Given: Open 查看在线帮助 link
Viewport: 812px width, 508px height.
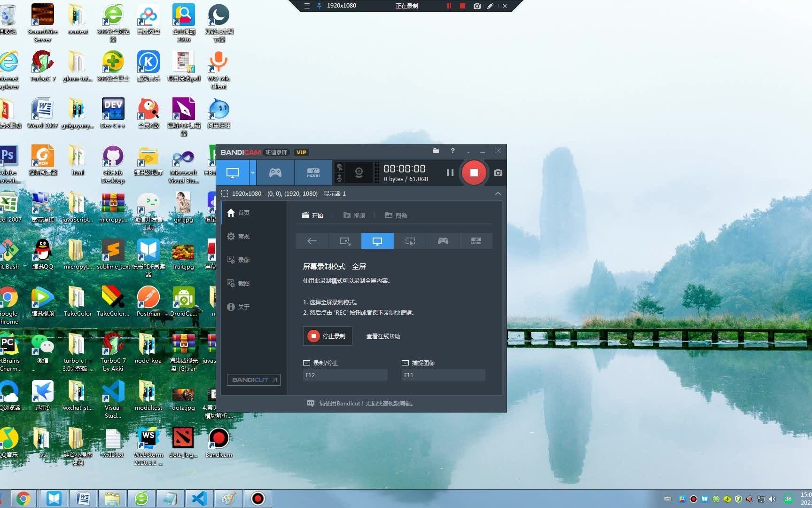Looking at the screenshot, I should click(383, 336).
